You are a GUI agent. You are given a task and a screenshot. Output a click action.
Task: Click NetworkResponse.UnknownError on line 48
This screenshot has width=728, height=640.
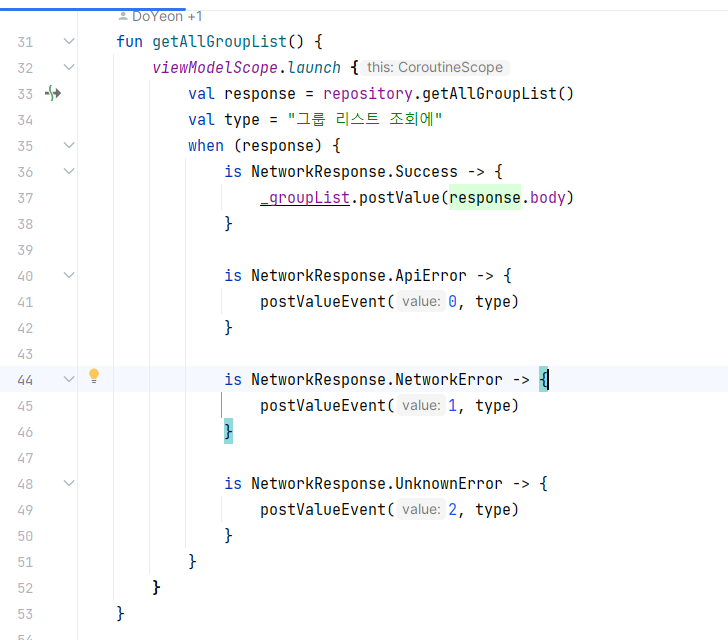[377, 484]
